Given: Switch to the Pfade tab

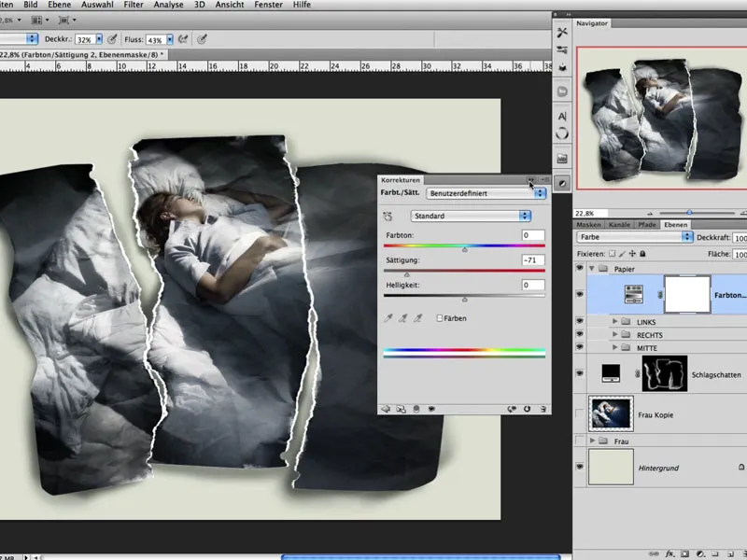Looking at the screenshot, I should pyautogui.click(x=647, y=224).
